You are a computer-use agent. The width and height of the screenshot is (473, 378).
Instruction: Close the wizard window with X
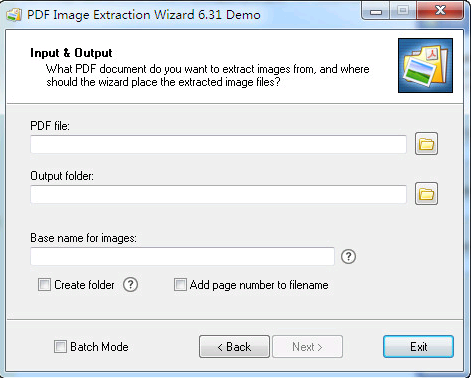[440, 11]
